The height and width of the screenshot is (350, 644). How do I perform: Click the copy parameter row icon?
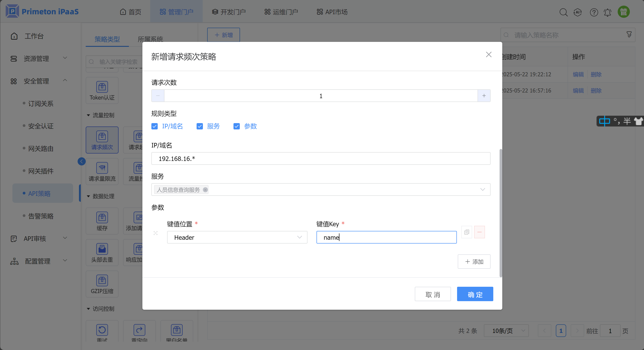tap(467, 232)
